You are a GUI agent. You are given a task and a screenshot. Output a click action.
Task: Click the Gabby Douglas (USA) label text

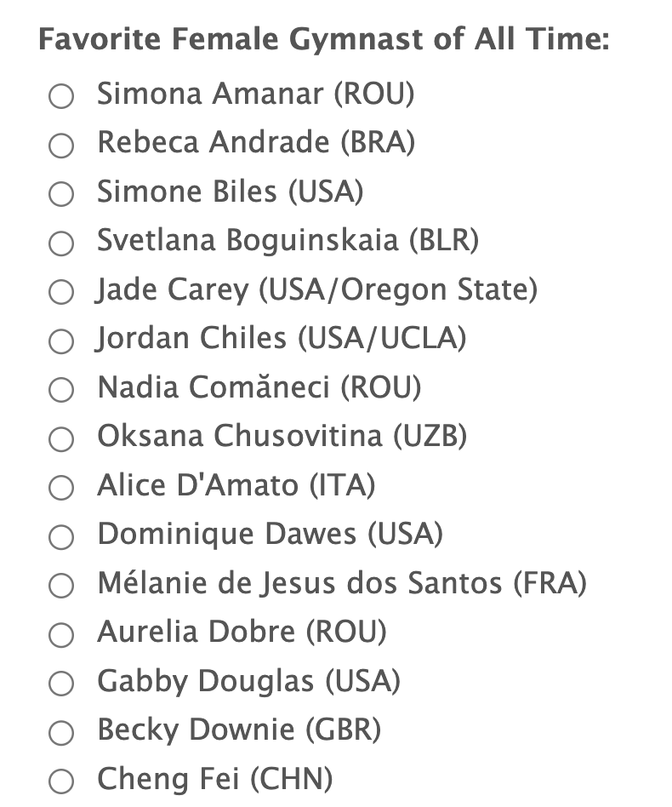pyautogui.click(x=248, y=682)
